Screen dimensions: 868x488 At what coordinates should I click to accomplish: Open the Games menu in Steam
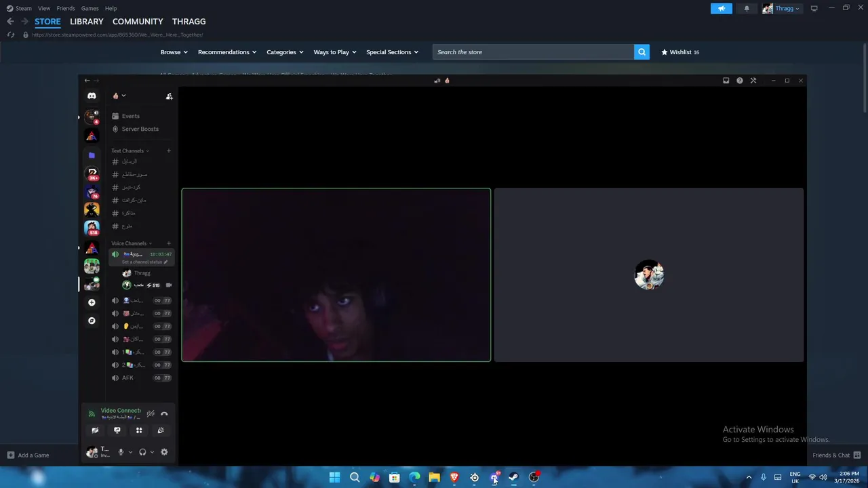point(90,8)
